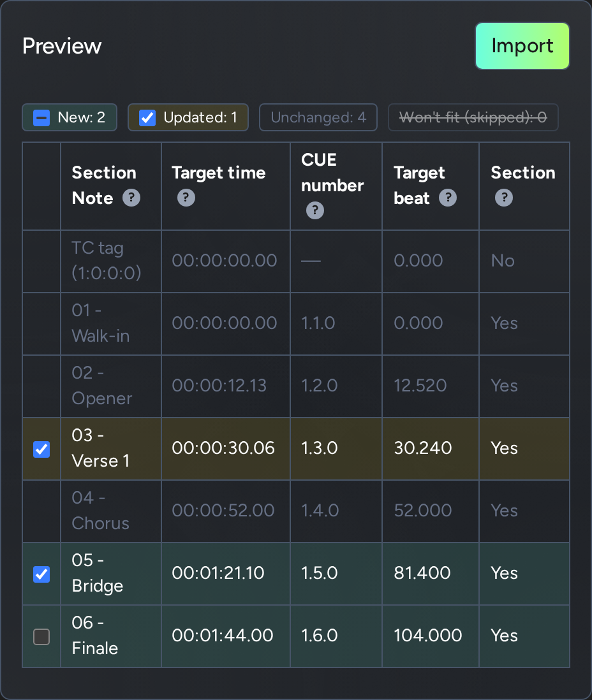Click the Import button
The width and height of the screenshot is (592, 700).
pos(522,46)
